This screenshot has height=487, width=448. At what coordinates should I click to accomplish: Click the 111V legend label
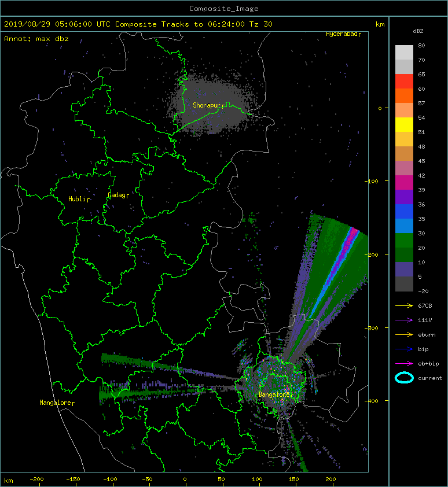click(425, 320)
